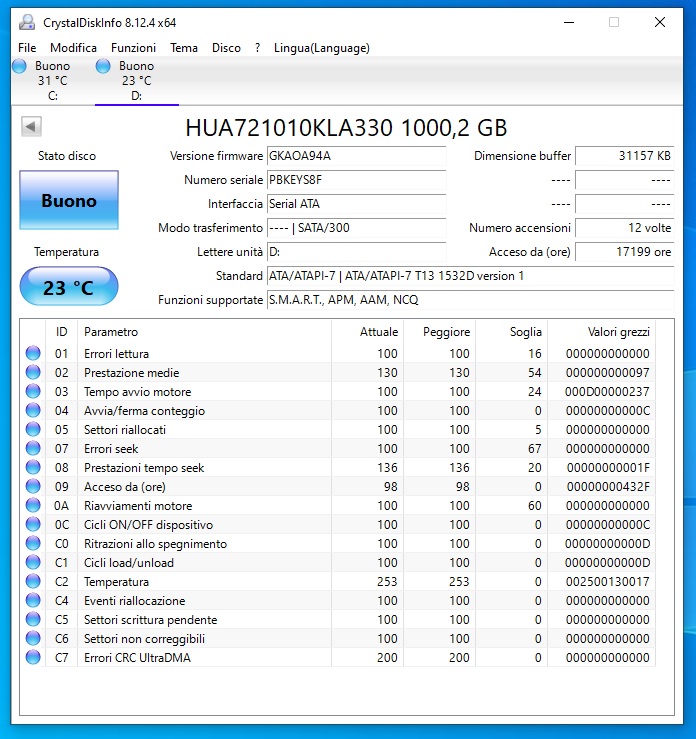The width and height of the screenshot is (696, 739).
Task: Click the Soglia value 67 in Errori seek row
Action: click(534, 449)
